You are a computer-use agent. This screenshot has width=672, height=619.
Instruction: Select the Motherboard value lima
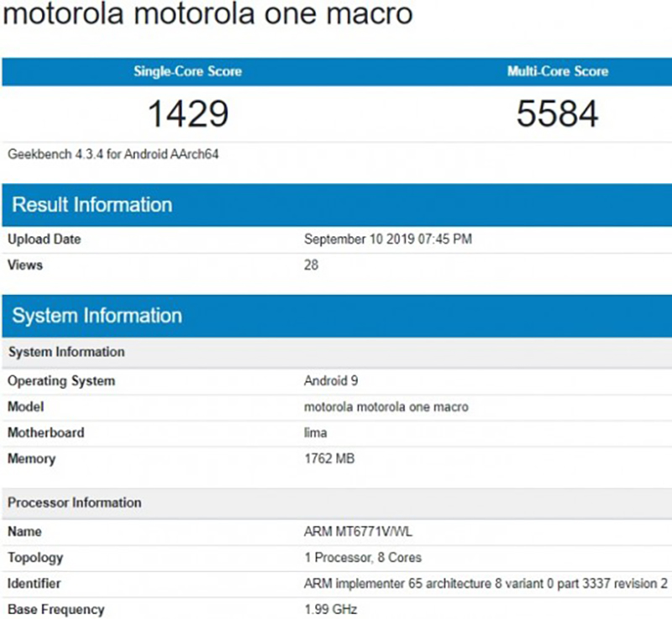click(315, 433)
